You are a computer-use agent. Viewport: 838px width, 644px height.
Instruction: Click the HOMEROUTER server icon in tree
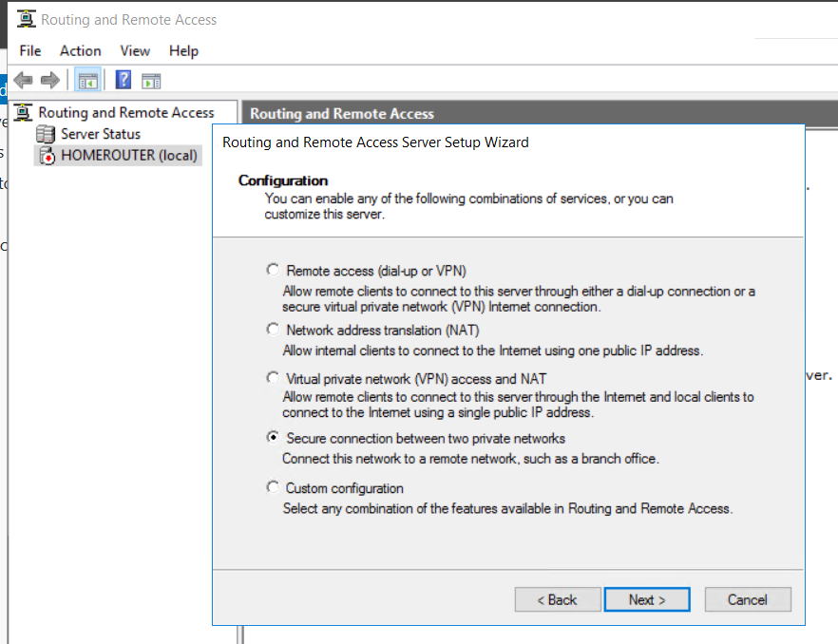pyautogui.click(x=46, y=155)
